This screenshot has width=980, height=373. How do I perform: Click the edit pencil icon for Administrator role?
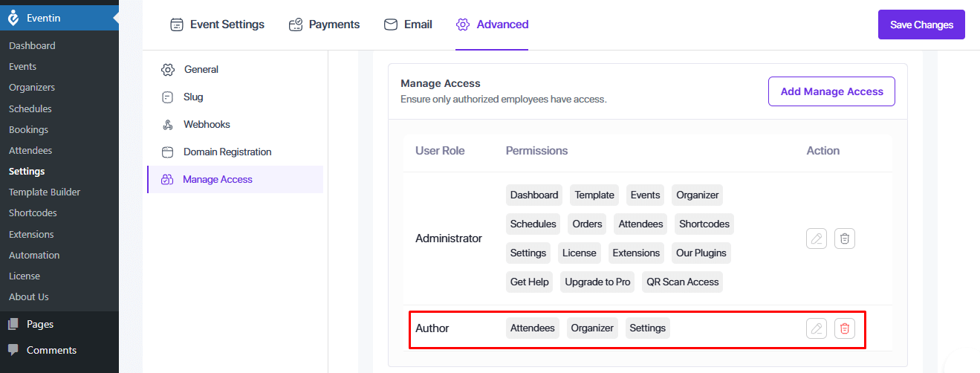(817, 239)
